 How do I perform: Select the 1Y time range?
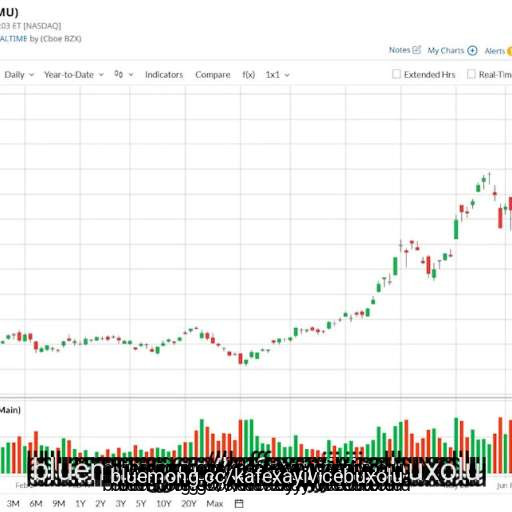coord(80,503)
